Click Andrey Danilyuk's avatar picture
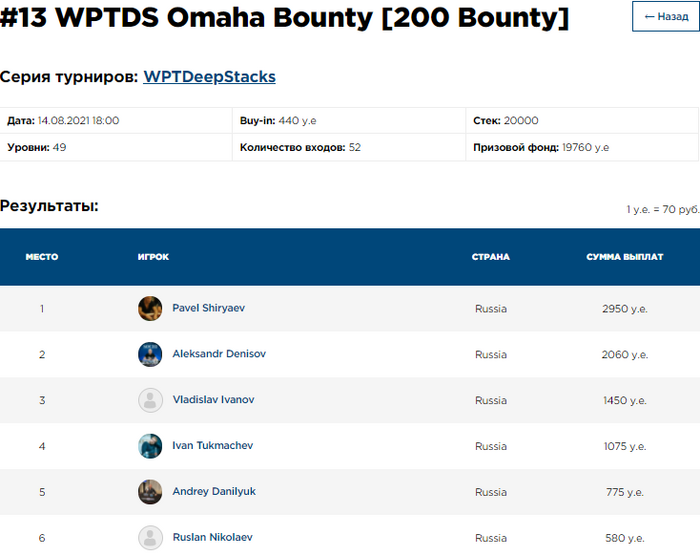 point(150,492)
